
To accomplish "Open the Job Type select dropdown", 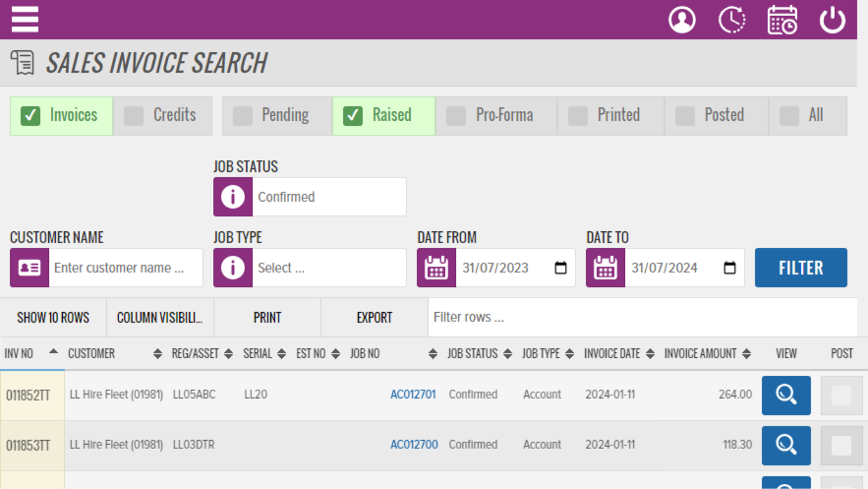I will click(x=328, y=268).
